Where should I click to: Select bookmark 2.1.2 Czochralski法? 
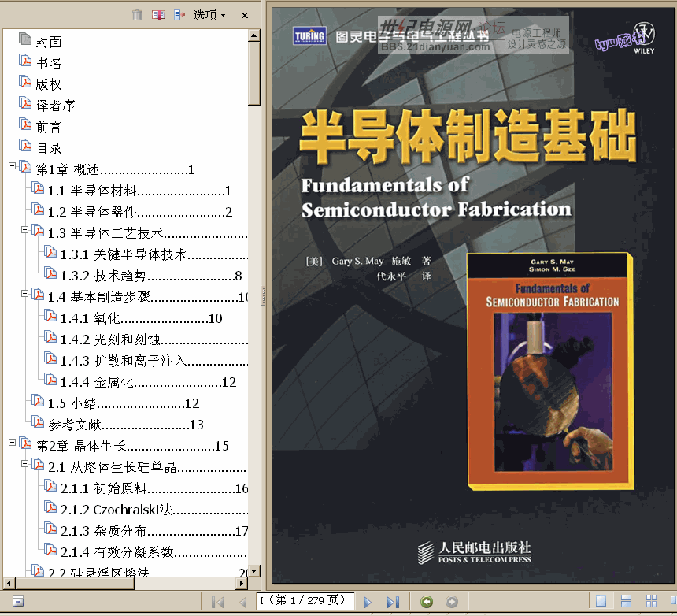(154, 510)
